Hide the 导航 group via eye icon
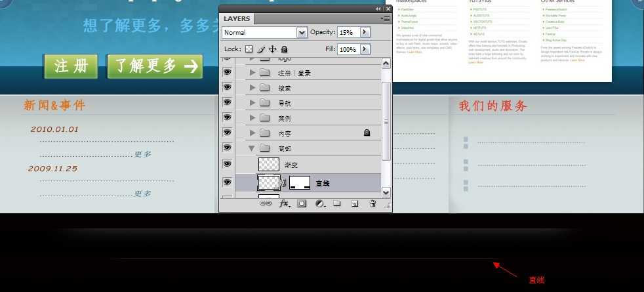The width and height of the screenshot is (644, 292). pos(227,102)
